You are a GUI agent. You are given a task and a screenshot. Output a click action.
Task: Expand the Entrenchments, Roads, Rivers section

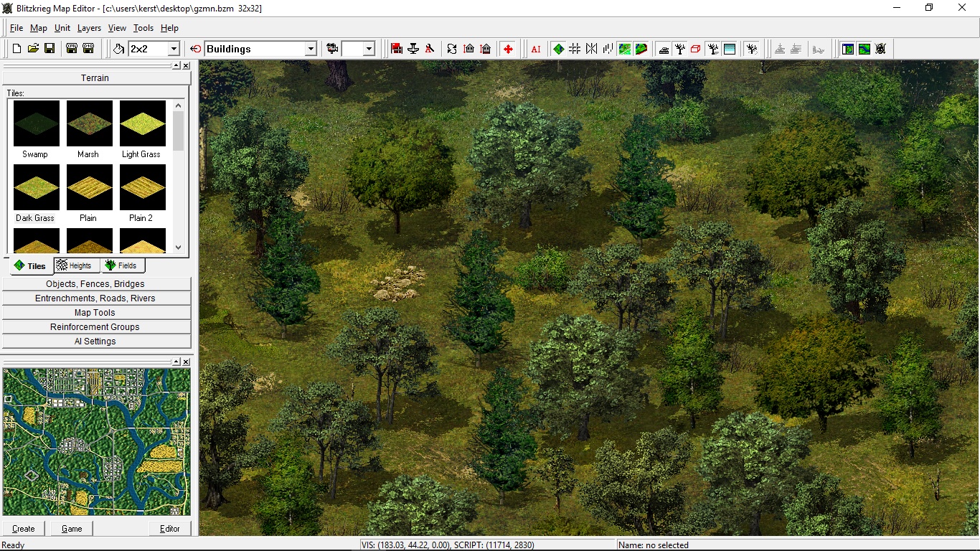(96, 298)
